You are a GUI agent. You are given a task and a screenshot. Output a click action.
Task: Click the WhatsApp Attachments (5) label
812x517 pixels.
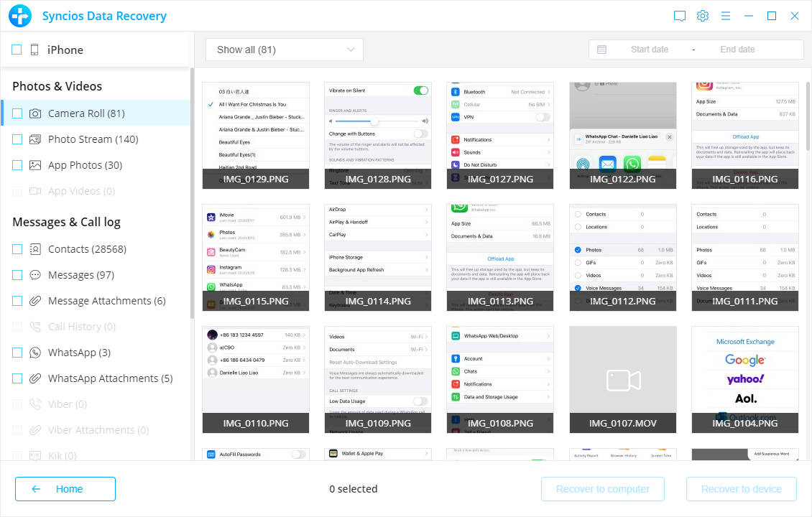click(111, 378)
